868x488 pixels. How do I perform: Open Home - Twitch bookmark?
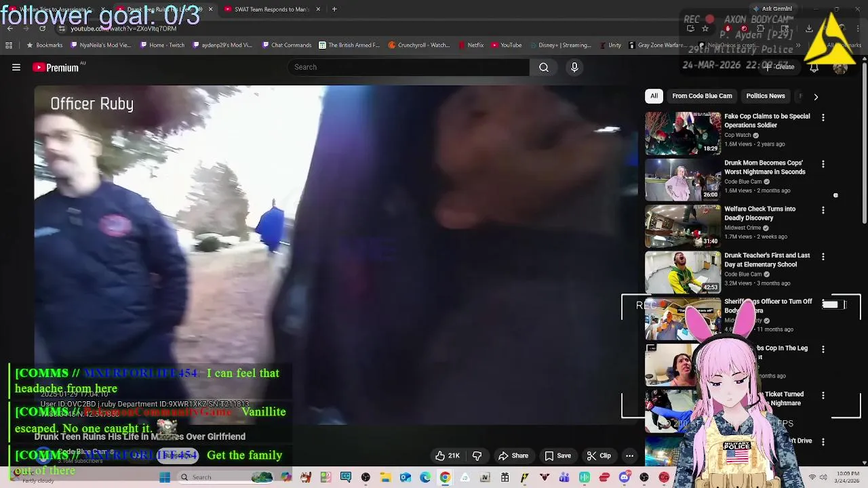tap(162, 45)
